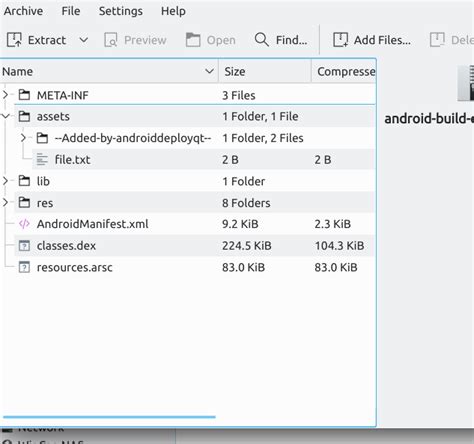
Task: Click the '2.3 KiB' compressed cell
Action: click(332, 224)
